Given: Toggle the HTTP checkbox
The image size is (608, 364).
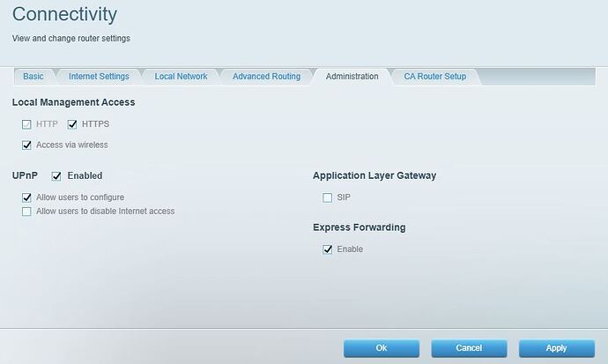Looking at the screenshot, I should pyautogui.click(x=26, y=124).
